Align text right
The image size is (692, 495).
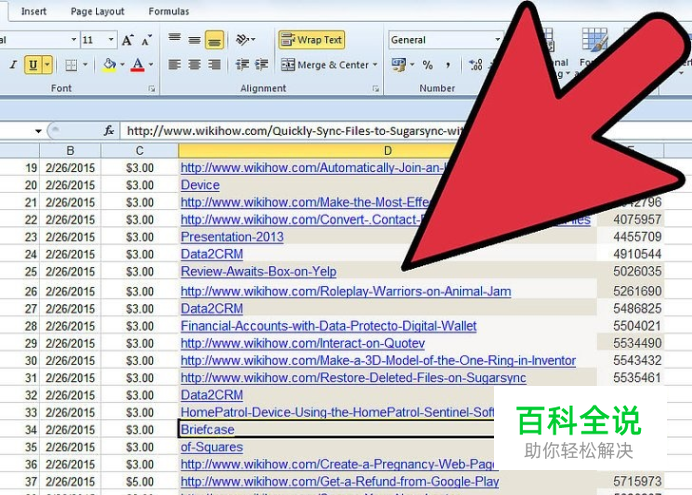tap(214, 65)
